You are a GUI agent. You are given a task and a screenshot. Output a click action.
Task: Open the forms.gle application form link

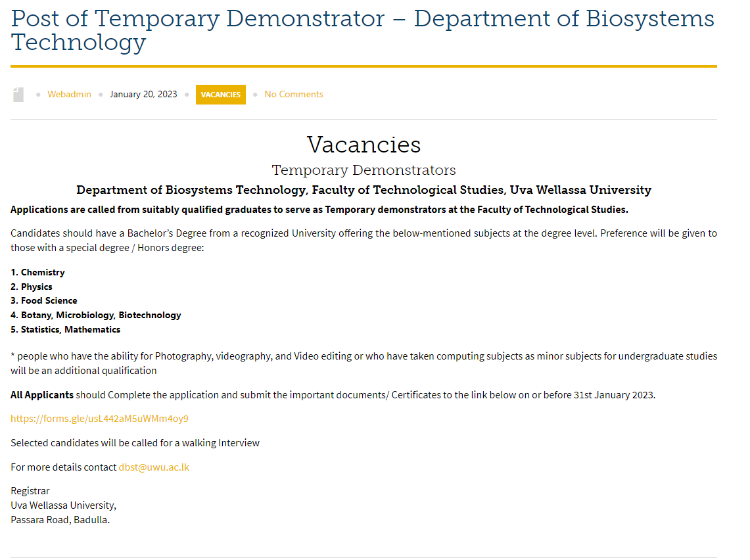(x=99, y=419)
